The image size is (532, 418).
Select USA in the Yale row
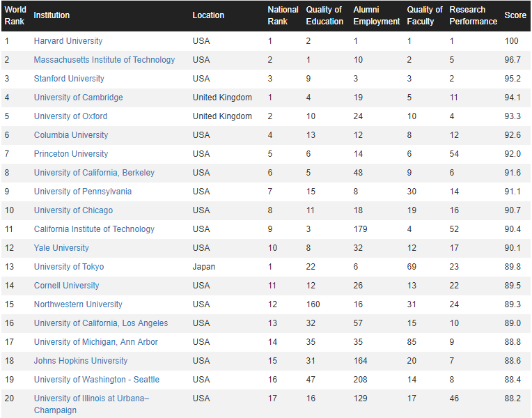(x=201, y=248)
